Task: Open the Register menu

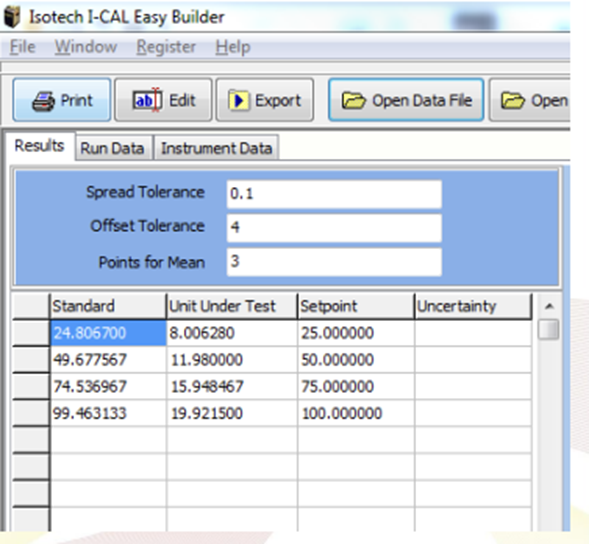Action: (x=166, y=47)
